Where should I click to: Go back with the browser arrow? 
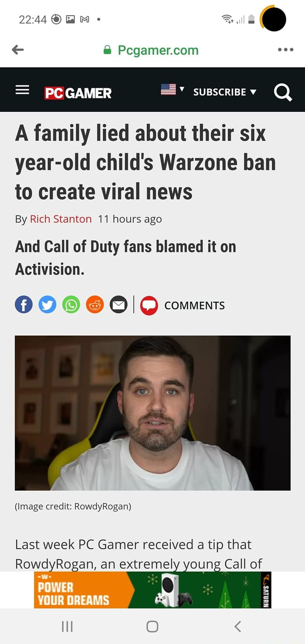[x=18, y=50]
